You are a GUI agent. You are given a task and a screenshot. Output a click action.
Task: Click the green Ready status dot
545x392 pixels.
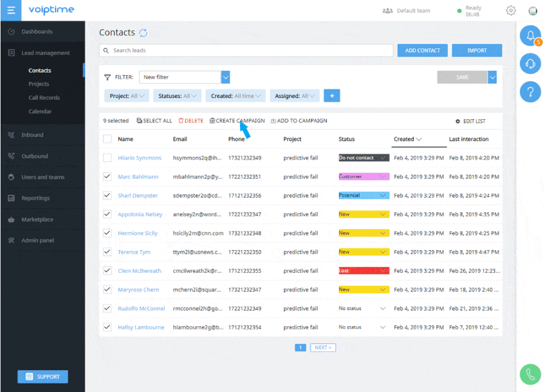pos(459,11)
